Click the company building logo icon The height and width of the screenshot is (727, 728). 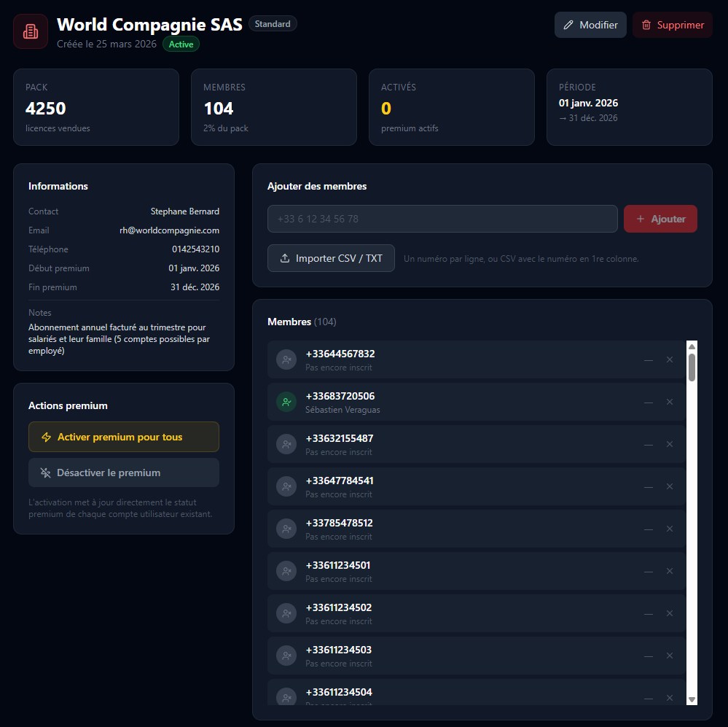click(x=31, y=31)
